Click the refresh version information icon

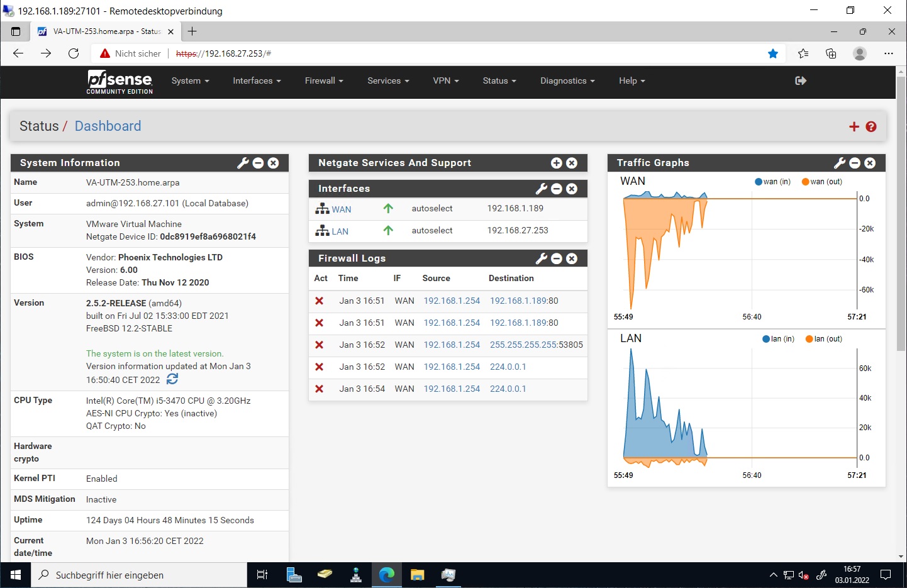(x=172, y=379)
